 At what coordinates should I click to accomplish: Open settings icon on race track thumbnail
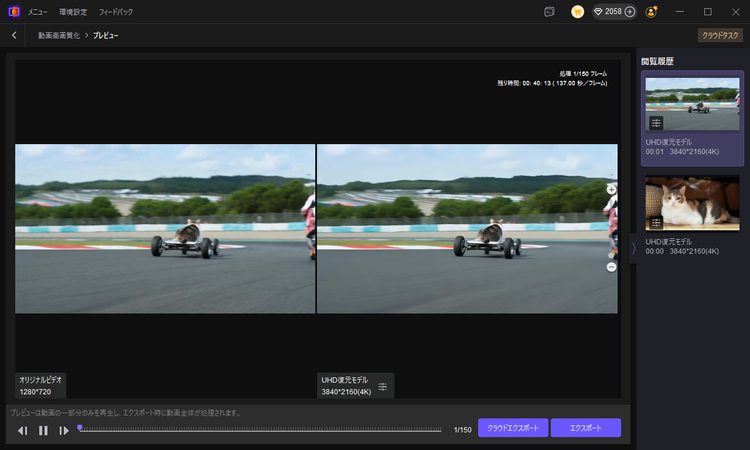click(656, 123)
